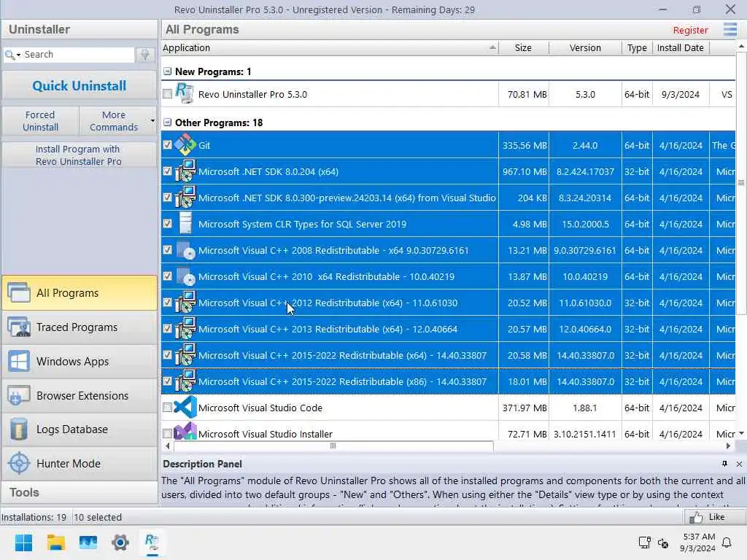The height and width of the screenshot is (560, 747).
Task: Click the Visual C++ 2010 Redistributable icon
Action: (185, 276)
